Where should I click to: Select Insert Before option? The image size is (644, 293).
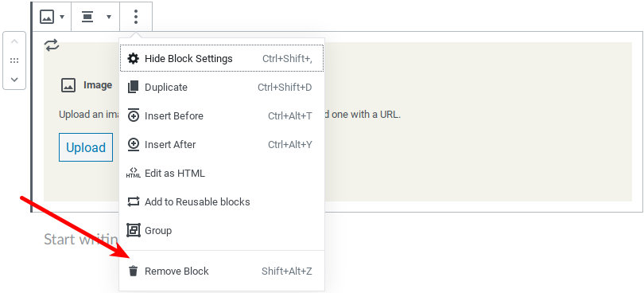coord(222,116)
